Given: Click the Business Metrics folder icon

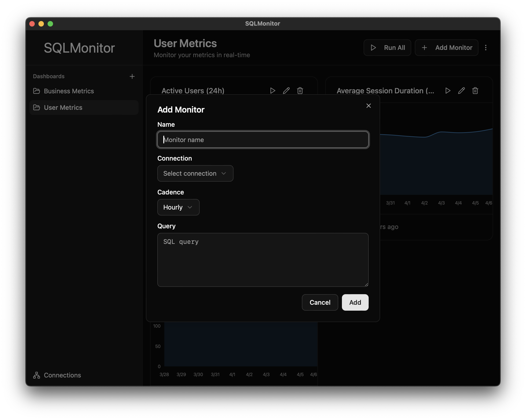Looking at the screenshot, I should (37, 91).
